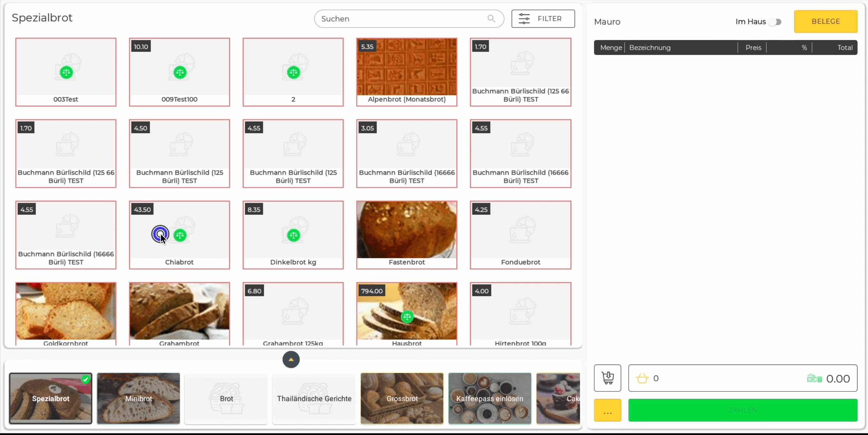The width and height of the screenshot is (868, 435).
Task: Click the scale icon on 003Test tile
Action: click(67, 72)
